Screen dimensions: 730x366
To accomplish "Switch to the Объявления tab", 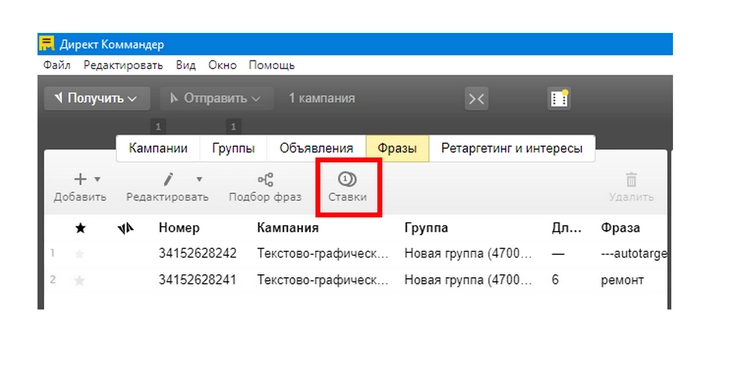I will click(x=316, y=149).
